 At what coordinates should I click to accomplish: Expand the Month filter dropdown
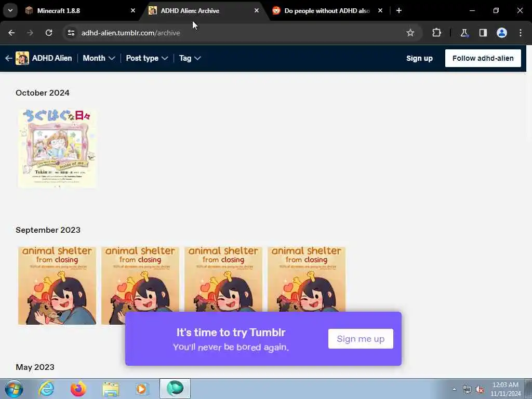tap(99, 58)
